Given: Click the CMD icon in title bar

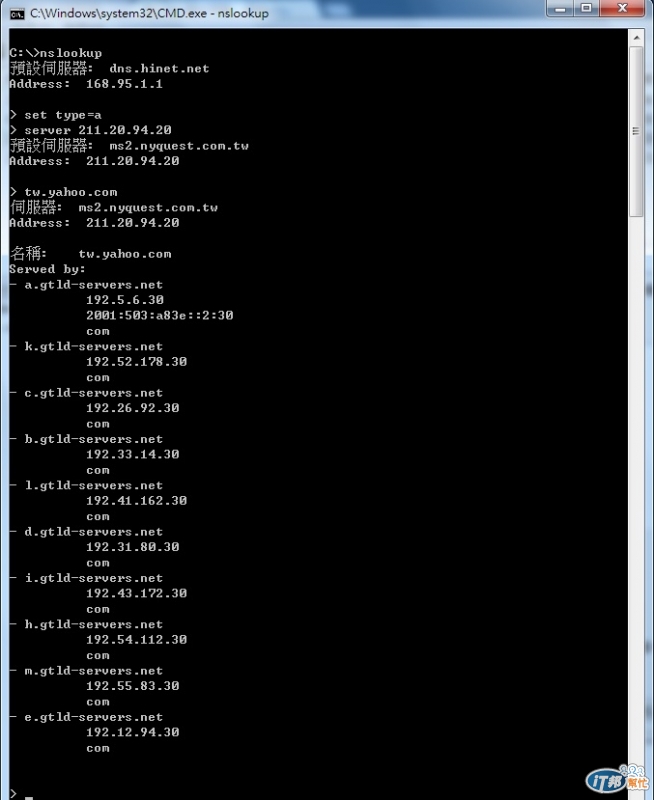Looking at the screenshot, I should (17, 14).
